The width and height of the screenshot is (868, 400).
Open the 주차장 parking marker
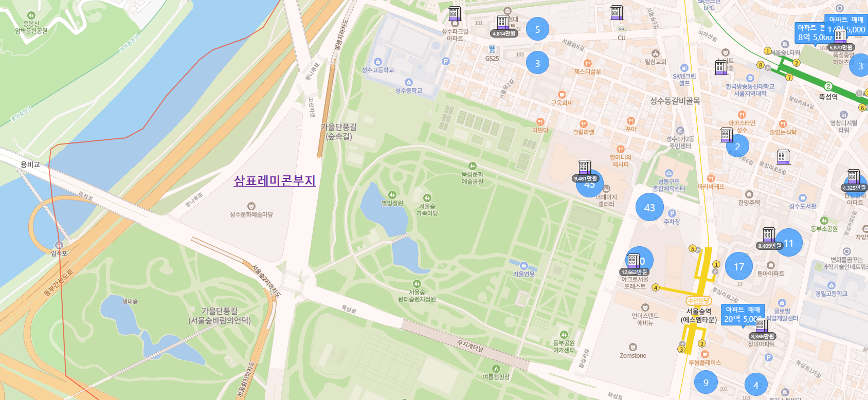672,213
